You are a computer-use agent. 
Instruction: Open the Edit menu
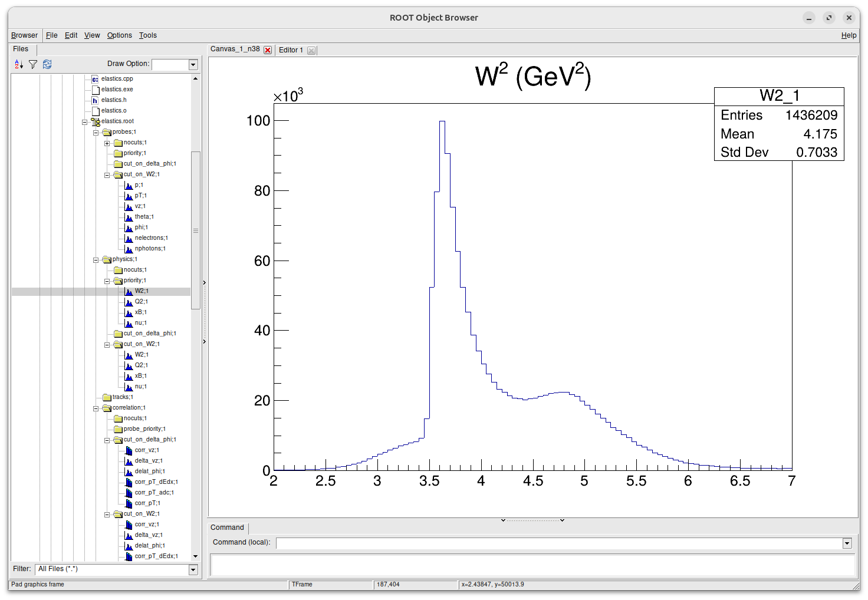click(71, 35)
